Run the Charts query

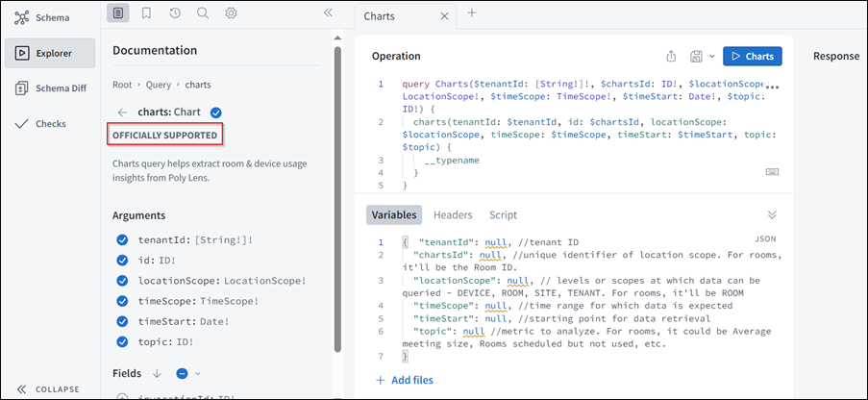tap(753, 56)
